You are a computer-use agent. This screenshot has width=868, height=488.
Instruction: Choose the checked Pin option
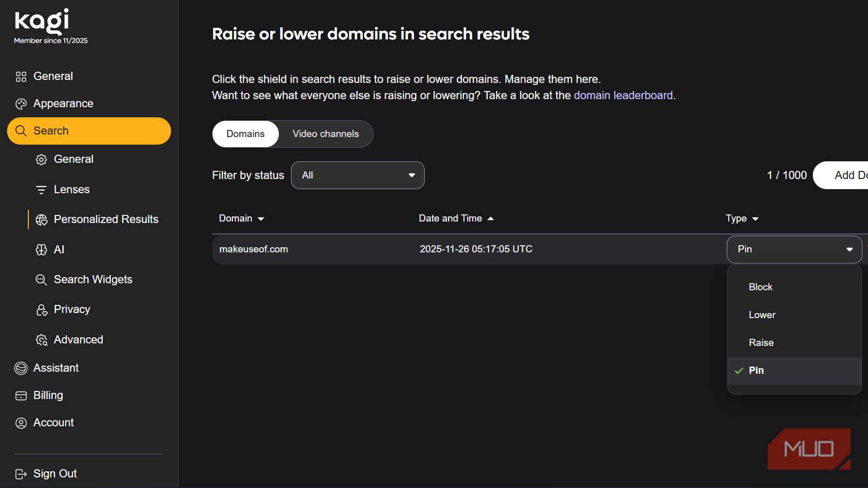point(794,371)
